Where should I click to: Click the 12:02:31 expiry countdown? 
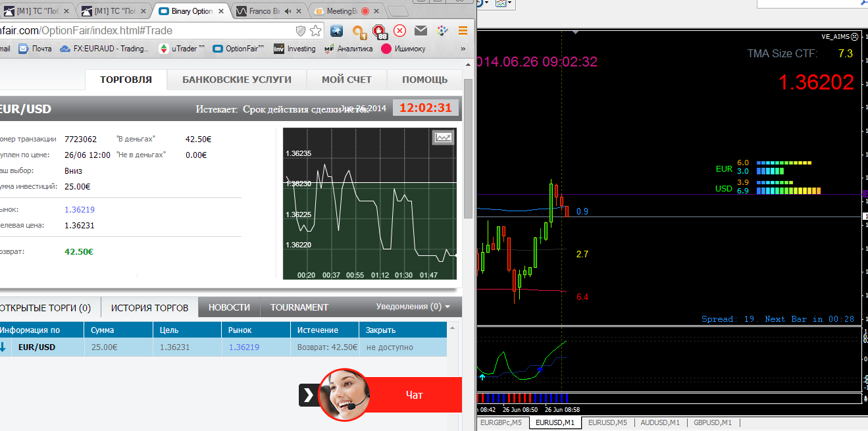point(426,108)
